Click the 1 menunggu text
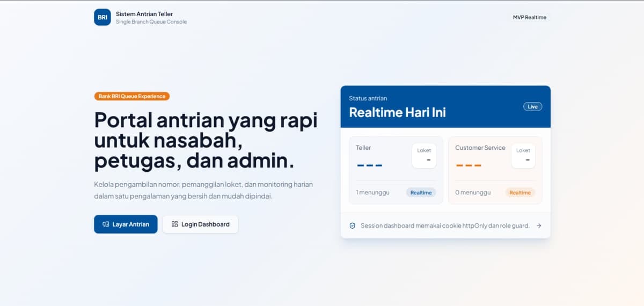The image size is (644, 306). coord(372,192)
